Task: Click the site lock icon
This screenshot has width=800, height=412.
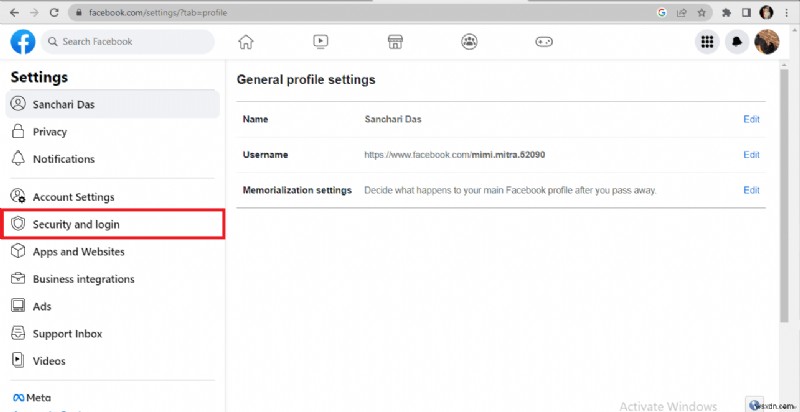Action: [x=79, y=13]
